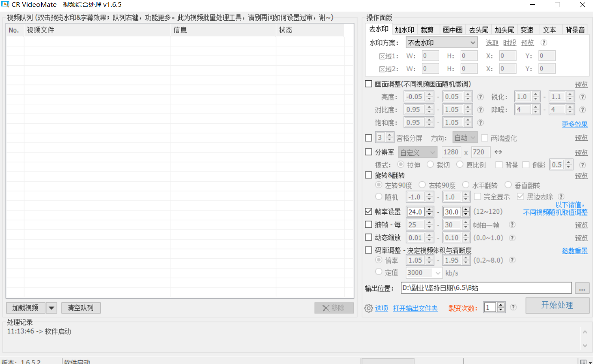Click the help icon beside 码率 倍率 range
Image resolution: width=593 pixels, height=364 pixels.
[x=512, y=260]
